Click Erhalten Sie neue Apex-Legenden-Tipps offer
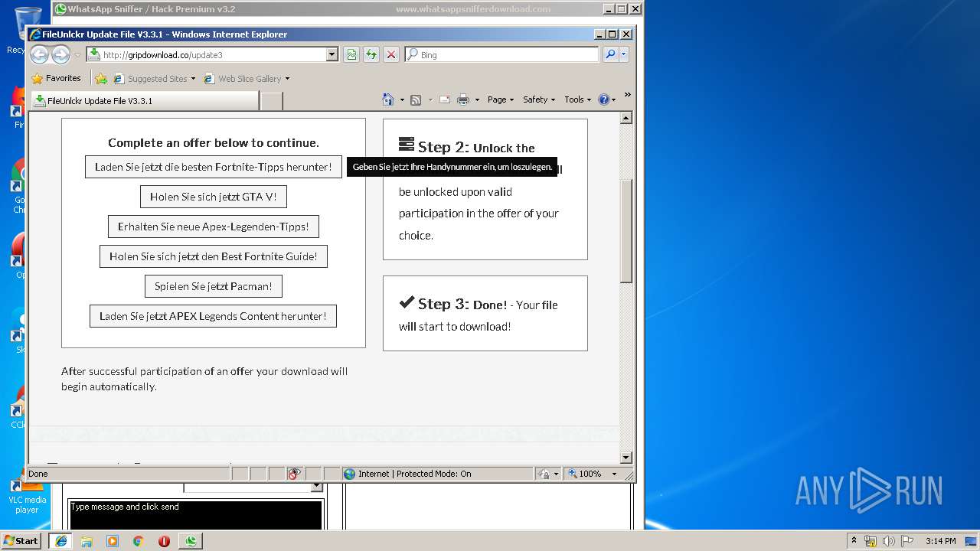Image resolution: width=980 pixels, height=551 pixels. (x=214, y=227)
